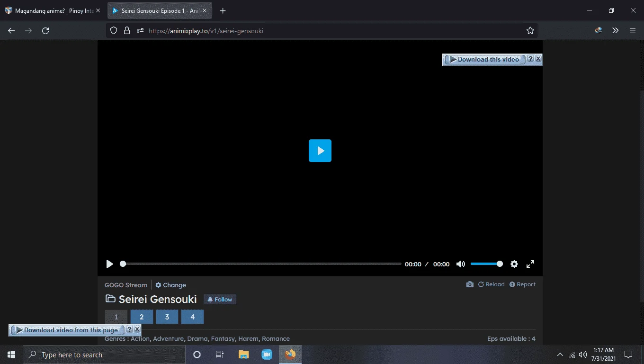The height and width of the screenshot is (364, 644).
Task: Close the Seirei Gensouki tab
Action: (205, 10)
